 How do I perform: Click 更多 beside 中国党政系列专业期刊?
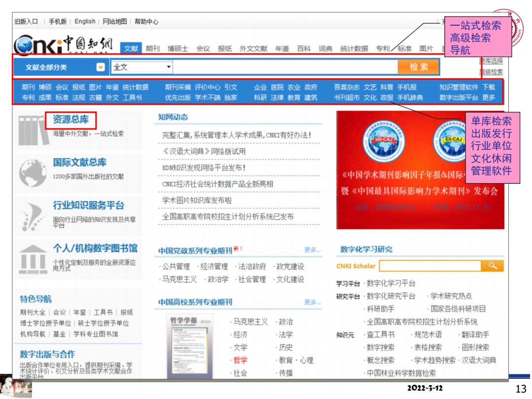[x=312, y=250]
